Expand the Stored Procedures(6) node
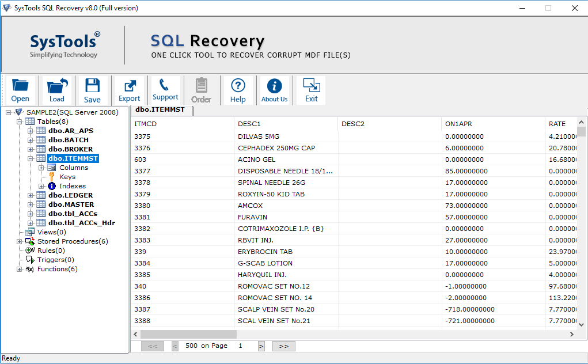Screen dimensions: 588x364 (x=19, y=241)
